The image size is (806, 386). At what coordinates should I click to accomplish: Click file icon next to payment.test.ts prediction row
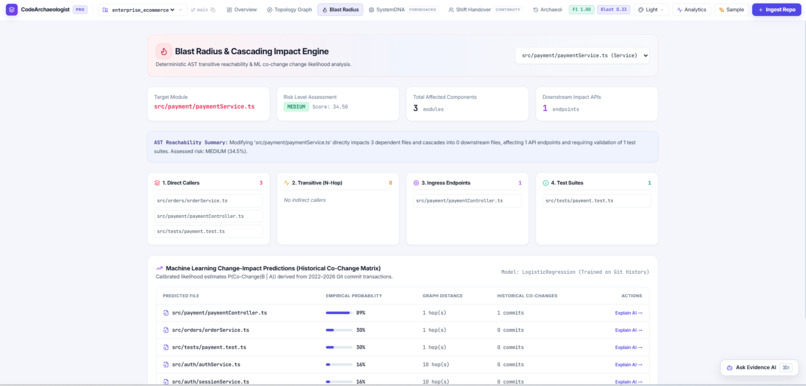click(166, 347)
